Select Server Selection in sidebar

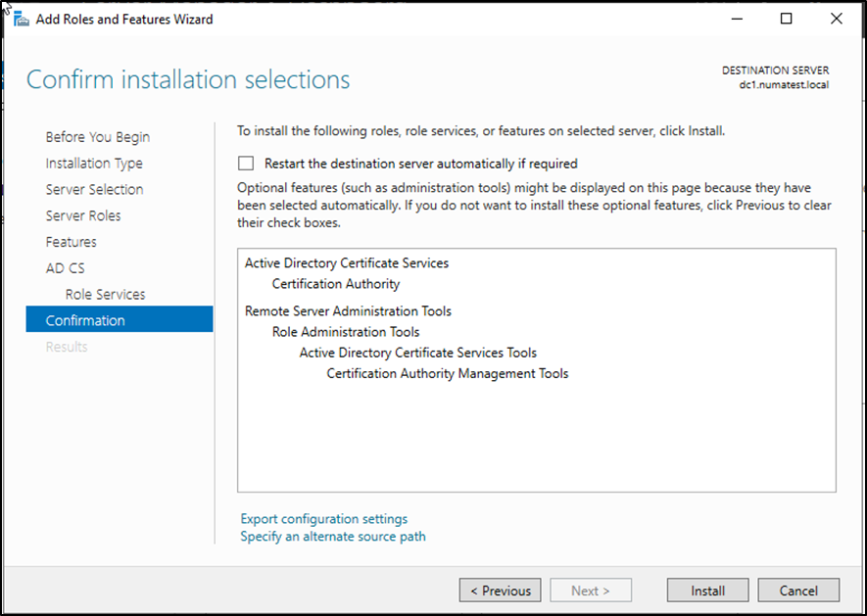point(94,190)
